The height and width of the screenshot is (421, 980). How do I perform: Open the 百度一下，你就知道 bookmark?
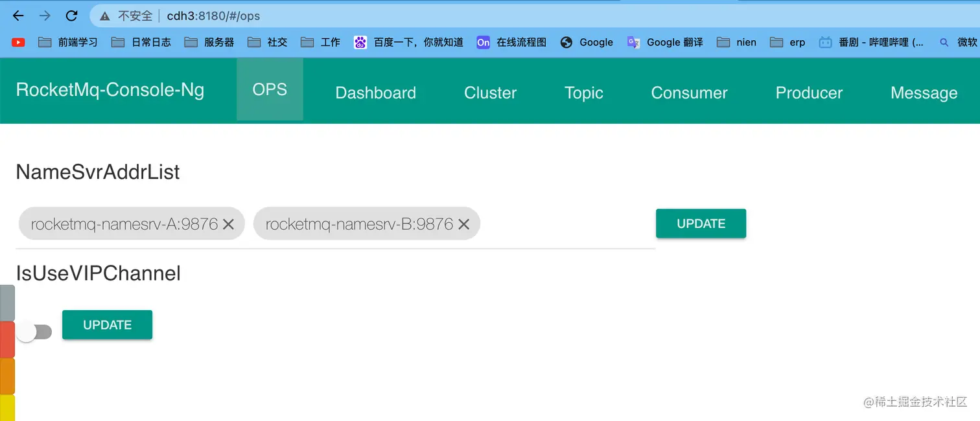[408, 42]
